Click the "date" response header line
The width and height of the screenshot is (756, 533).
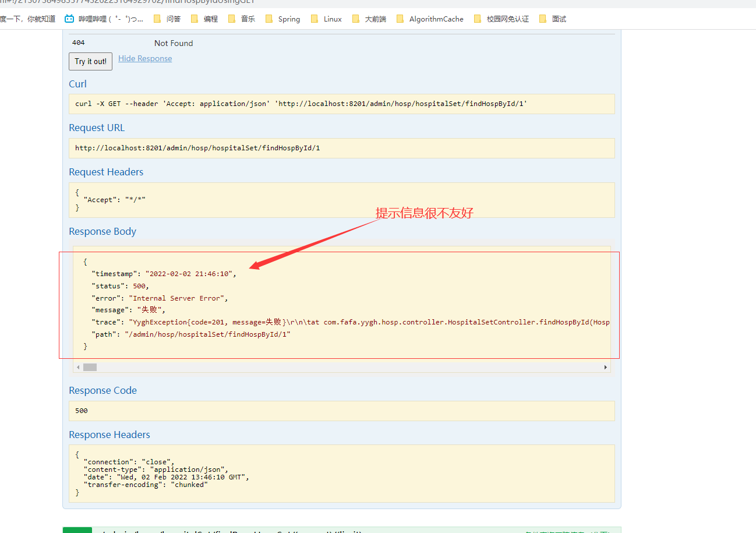[x=167, y=477]
